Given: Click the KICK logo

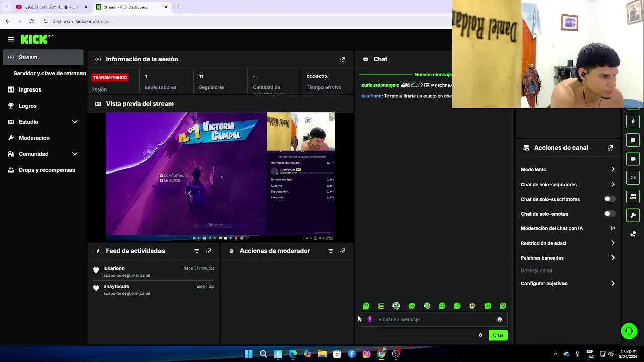Looking at the screenshot, I should pyautogui.click(x=37, y=39).
